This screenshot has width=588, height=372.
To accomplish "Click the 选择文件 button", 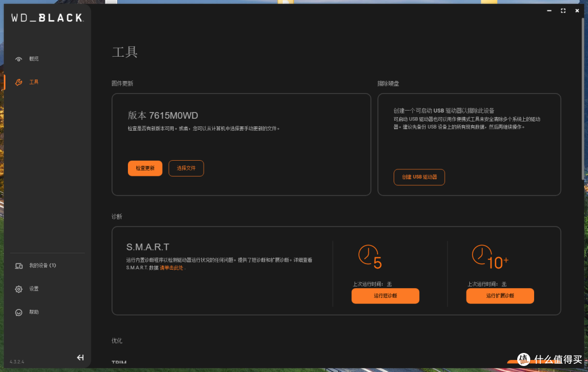I will (x=186, y=168).
